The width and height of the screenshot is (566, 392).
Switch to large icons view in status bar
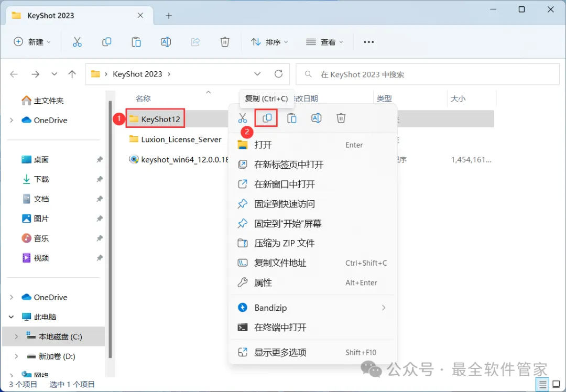pyautogui.click(x=556, y=385)
